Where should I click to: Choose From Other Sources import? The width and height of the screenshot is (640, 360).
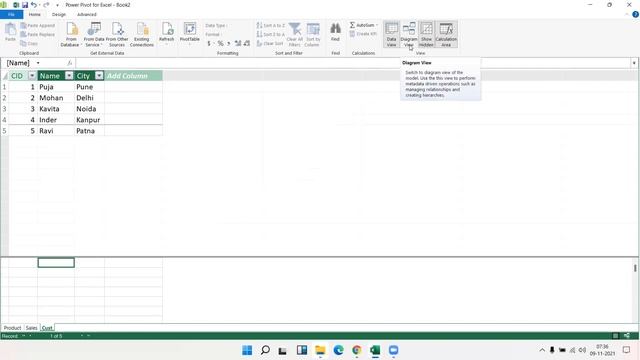(x=117, y=34)
